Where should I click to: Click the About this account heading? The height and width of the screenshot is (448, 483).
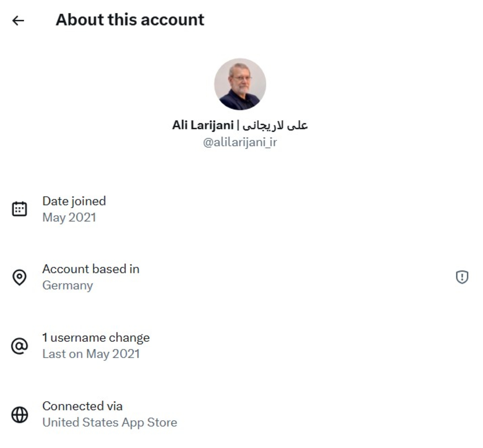[x=130, y=20]
